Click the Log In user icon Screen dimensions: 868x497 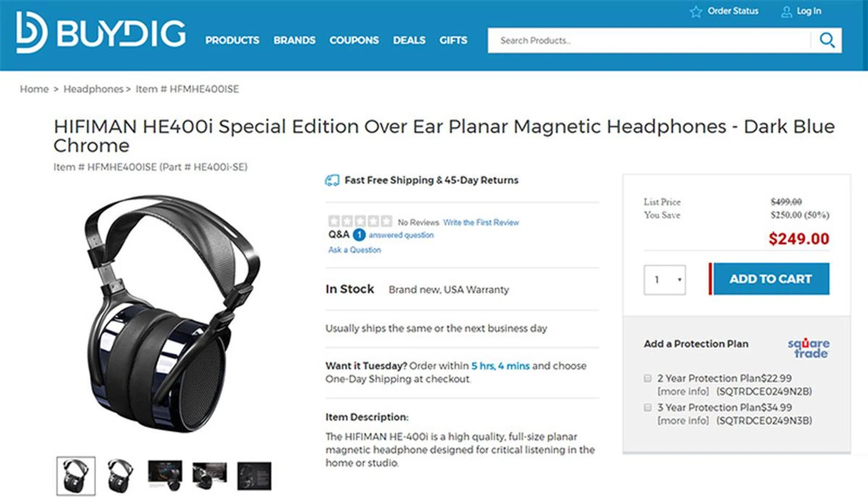point(787,11)
